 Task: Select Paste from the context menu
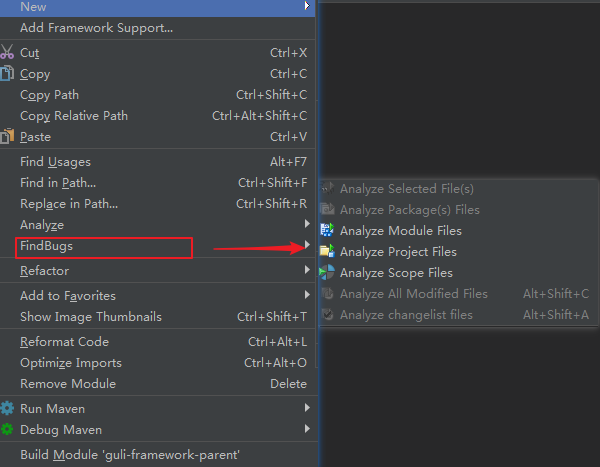(x=158, y=137)
